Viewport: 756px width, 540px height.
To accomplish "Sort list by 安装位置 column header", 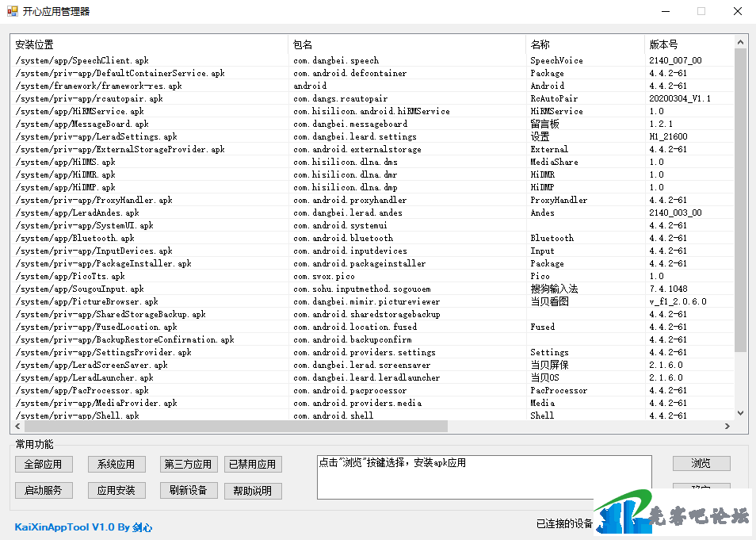I will click(150, 44).
